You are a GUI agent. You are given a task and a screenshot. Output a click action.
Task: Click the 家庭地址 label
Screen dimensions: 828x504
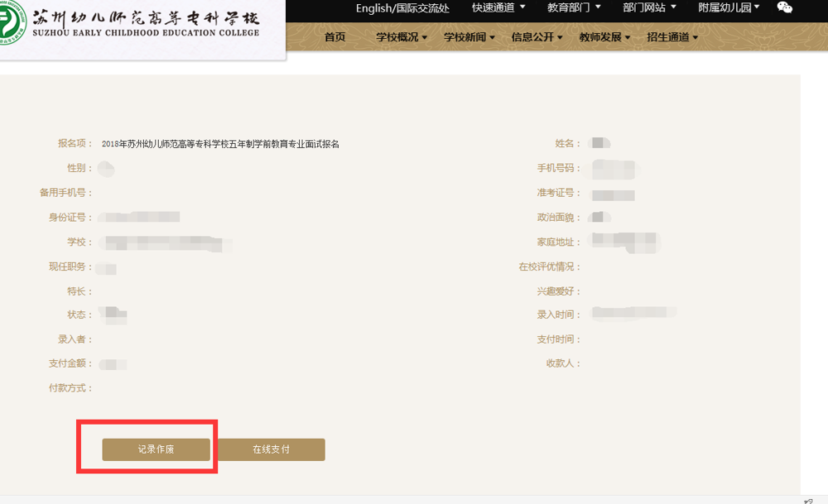(559, 242)
